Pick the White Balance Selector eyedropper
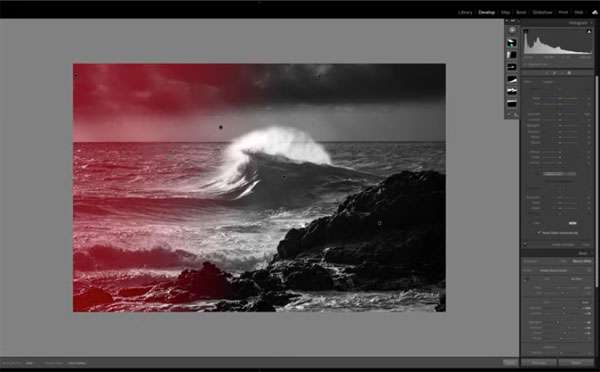 click(x=527, y=280)
